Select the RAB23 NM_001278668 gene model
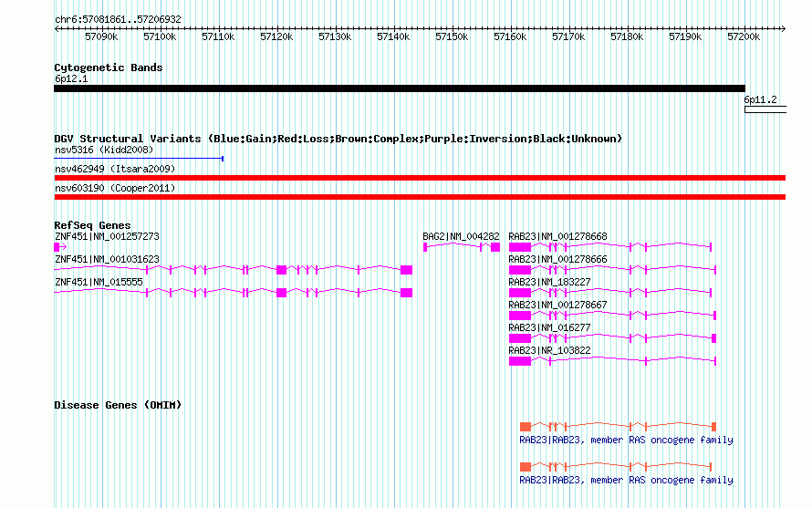 tap(610, 247)
